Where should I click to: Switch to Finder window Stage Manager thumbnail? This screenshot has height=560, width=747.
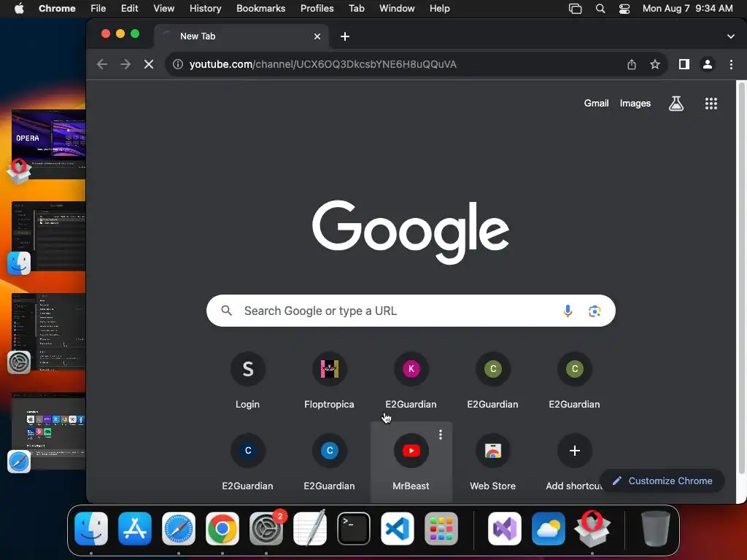(x=49, y=236)
